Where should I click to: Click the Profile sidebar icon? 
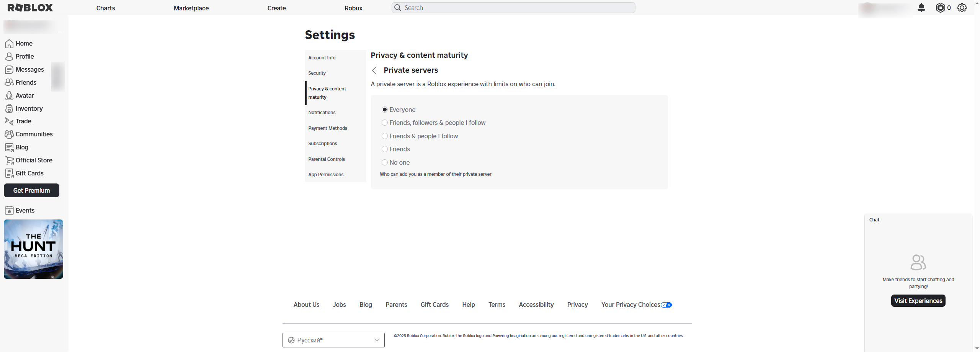[9, 57]
